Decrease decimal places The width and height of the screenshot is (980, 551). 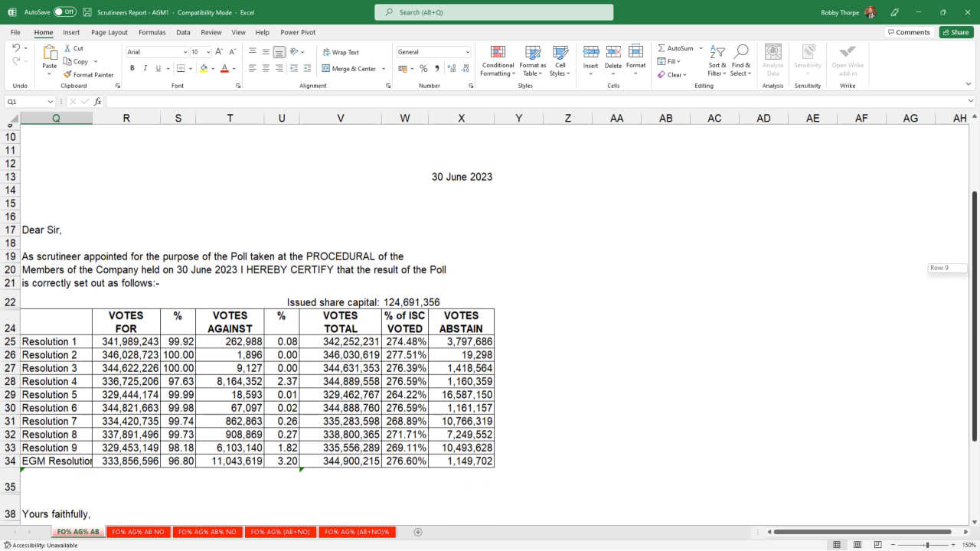tap(465, 68)
